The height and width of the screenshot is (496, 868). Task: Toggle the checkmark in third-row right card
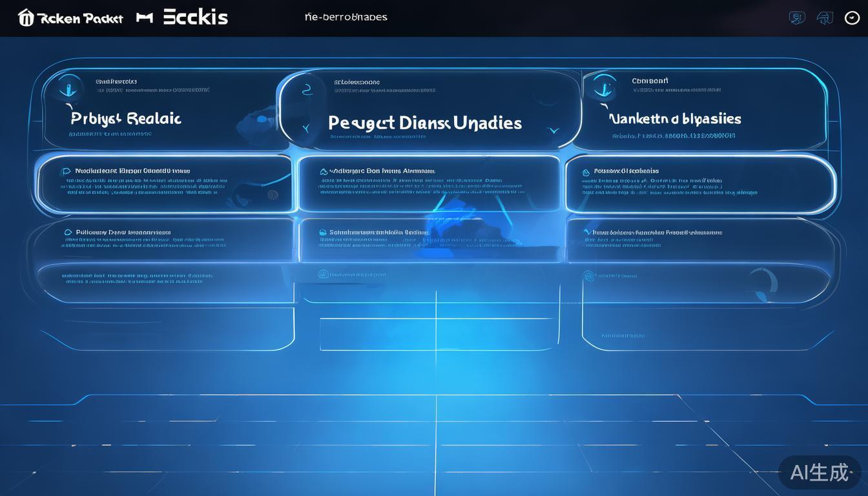pyautogui.click(x=586, y=231)
